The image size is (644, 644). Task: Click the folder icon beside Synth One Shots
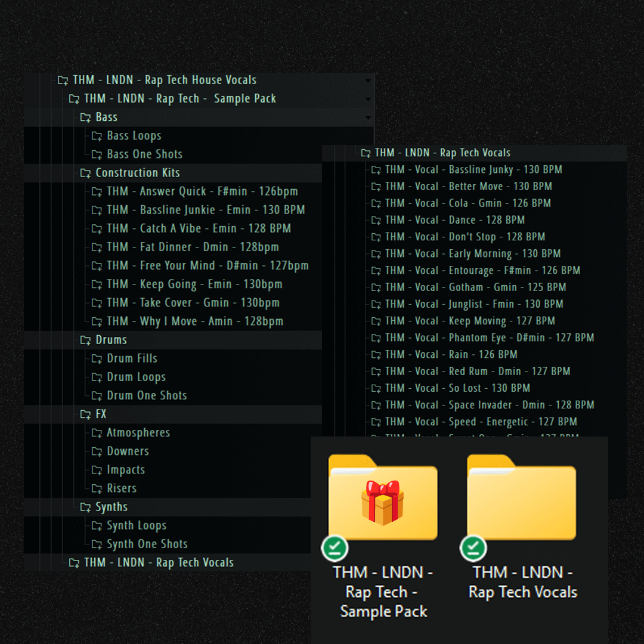97,544
